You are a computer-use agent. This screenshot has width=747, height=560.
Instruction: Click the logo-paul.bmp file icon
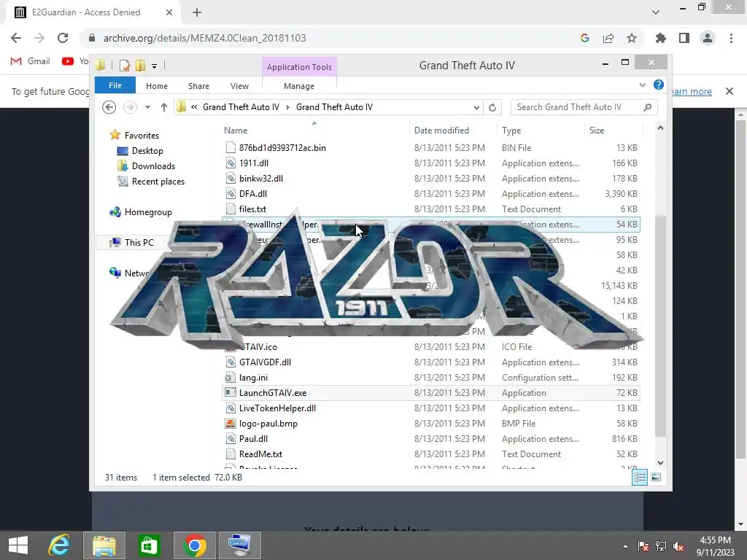pos(231,424)
